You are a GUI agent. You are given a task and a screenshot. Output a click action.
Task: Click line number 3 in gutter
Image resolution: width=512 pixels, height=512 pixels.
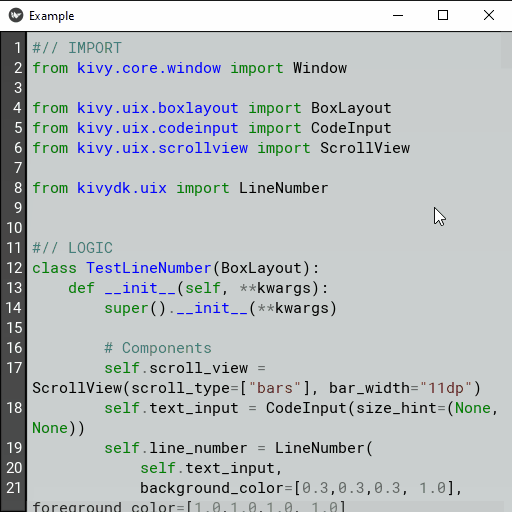pos(18,88)
